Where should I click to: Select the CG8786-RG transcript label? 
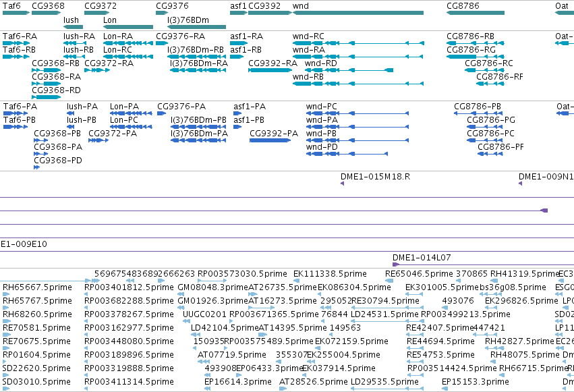tap(471, 50)
